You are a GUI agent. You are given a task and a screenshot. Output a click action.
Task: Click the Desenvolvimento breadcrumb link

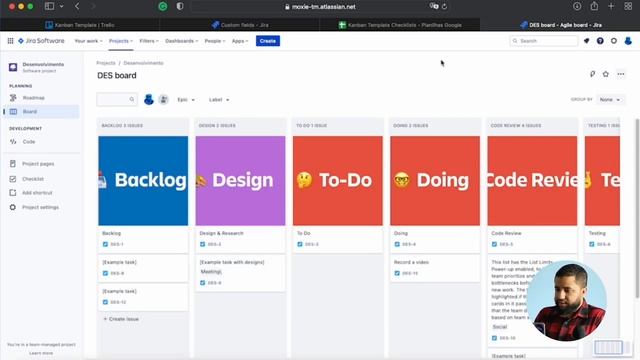(143, 63)
